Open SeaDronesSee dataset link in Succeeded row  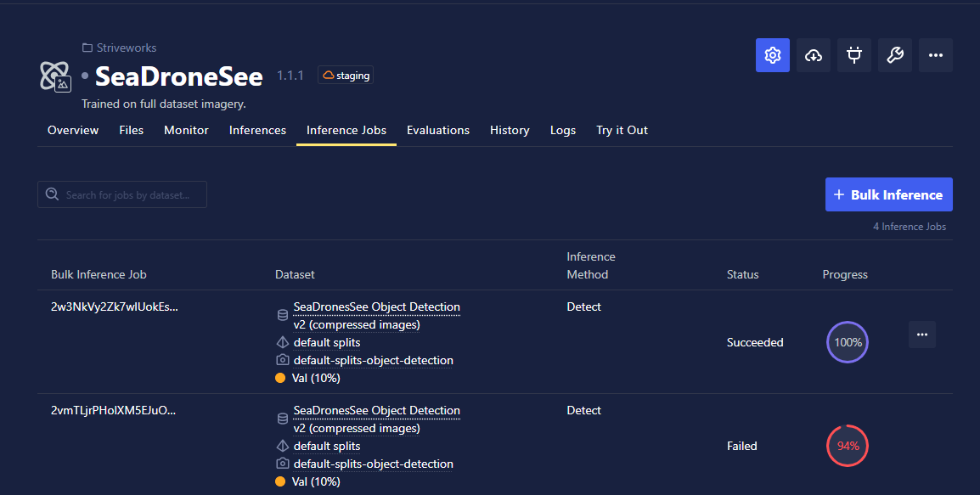pos(377,316)
